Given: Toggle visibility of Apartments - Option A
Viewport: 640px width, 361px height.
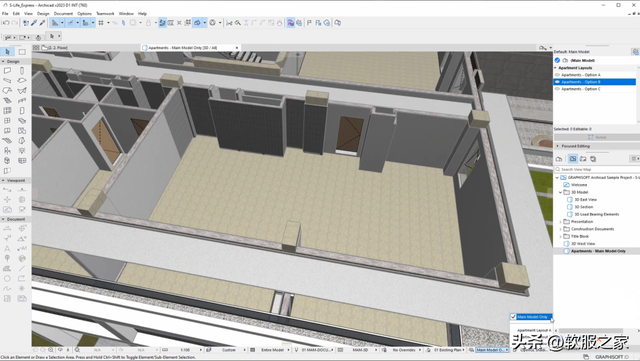Looking at the screenshot, I should click(x=557, y=75).
